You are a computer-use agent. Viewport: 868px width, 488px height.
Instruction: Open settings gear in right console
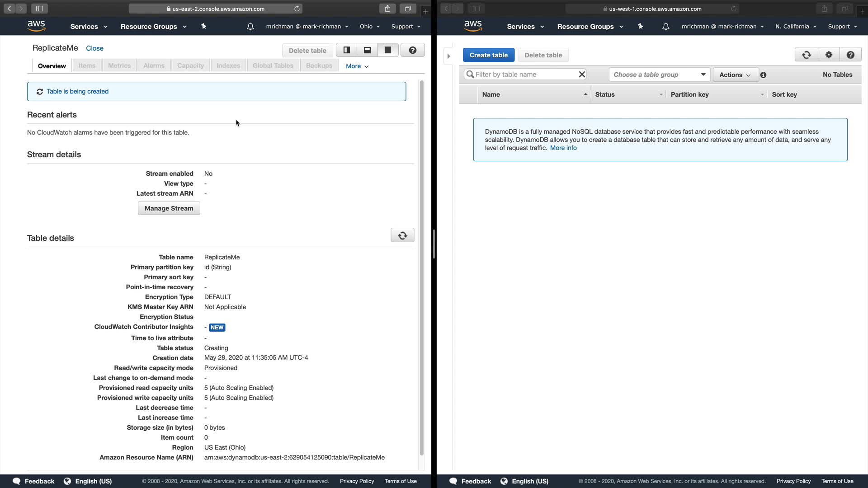pos(829,55)
